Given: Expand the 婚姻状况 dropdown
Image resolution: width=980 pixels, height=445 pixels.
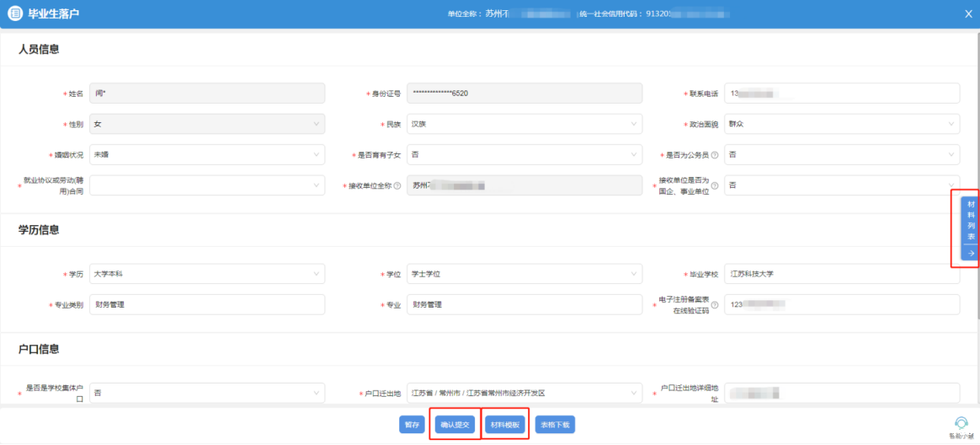Looking at the screenshot, I should [x=206, y=155].
